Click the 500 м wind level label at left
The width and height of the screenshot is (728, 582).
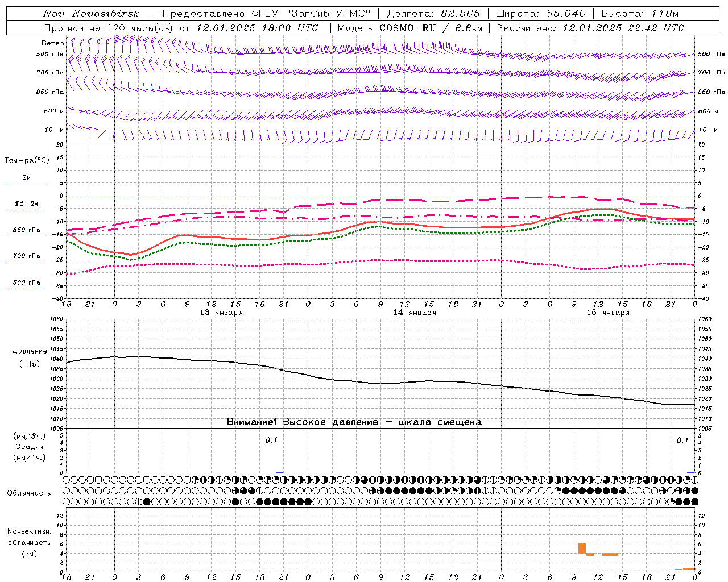[x=54, y=111]
